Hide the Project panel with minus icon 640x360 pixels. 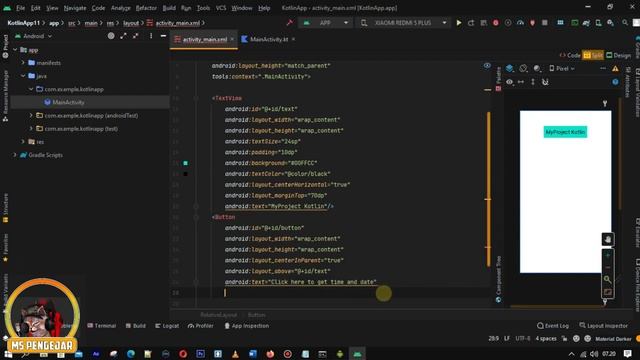(163, 36)
